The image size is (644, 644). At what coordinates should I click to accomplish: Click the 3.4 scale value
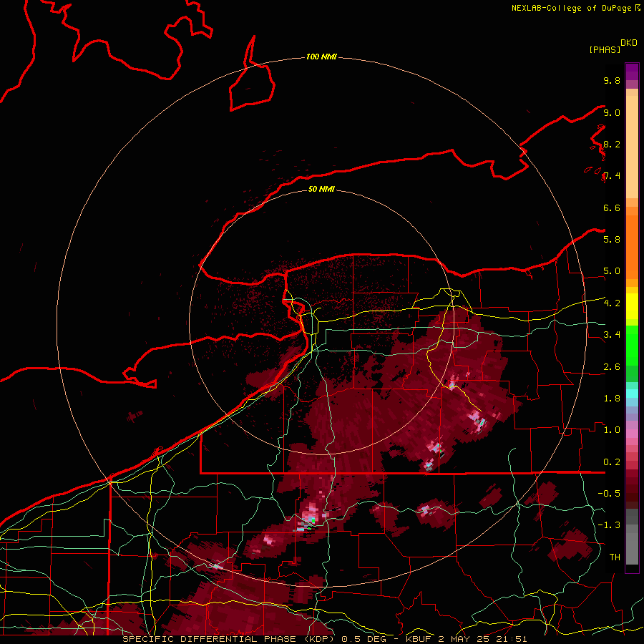612,335
